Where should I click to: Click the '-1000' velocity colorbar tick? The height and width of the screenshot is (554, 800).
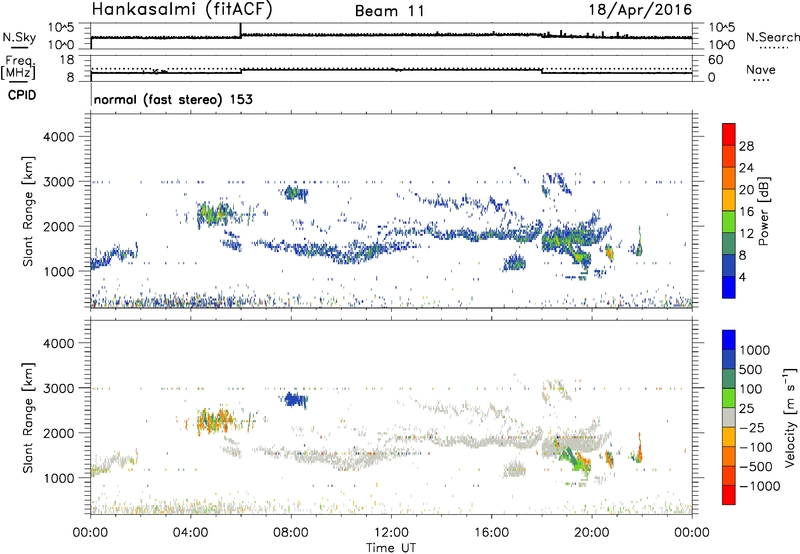tap(759, 486)
